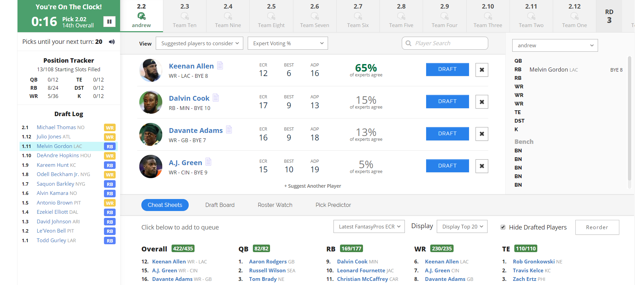Open Keenan Allen's player notes icon

(220, 65)
